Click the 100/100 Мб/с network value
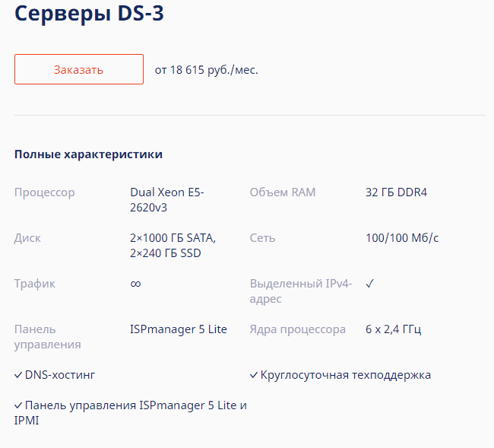 pyautogui.click(x=402, y=238)
